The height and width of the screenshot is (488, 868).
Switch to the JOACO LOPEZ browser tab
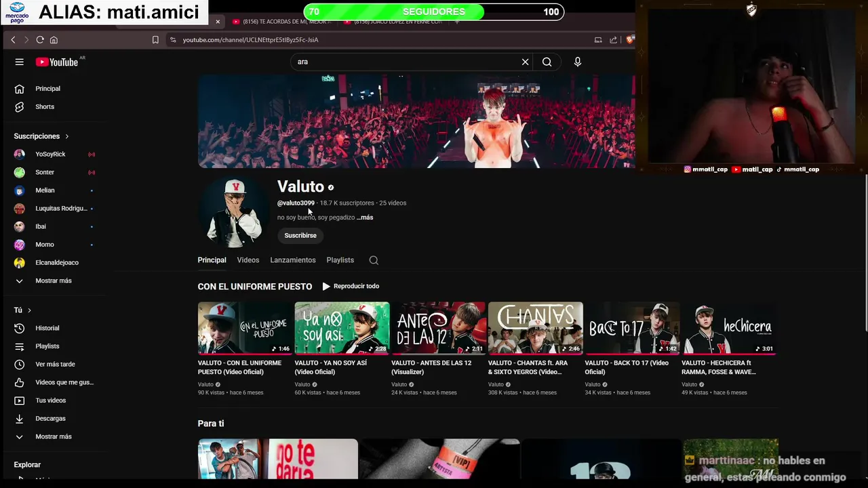point(393,22)
